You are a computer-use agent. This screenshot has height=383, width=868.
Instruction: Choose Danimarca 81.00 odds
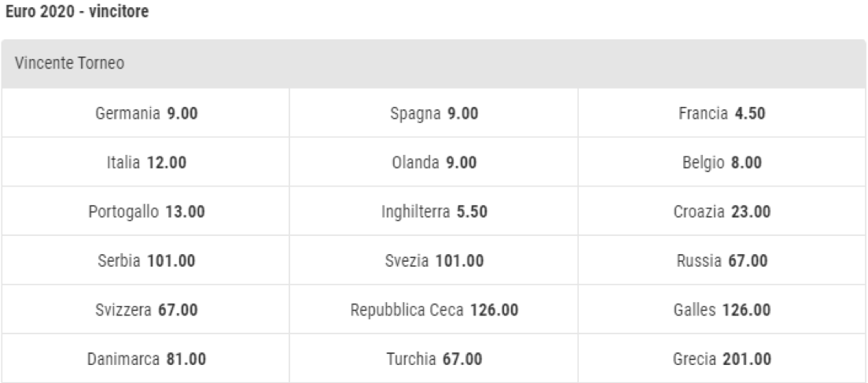pyautogui.click(x=146, y=359)
